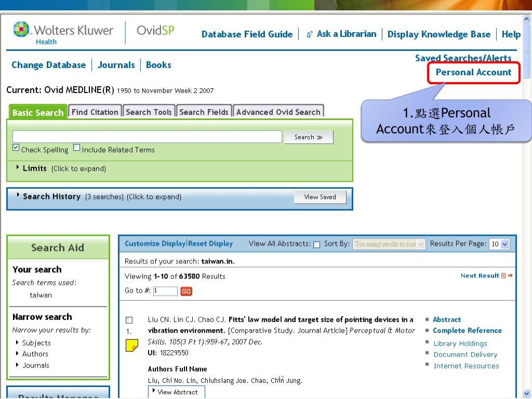Image resolution: width=532 pixels, height=399 pixels.
Task: Click in the basic search input field
Action: tap(147, 137)
